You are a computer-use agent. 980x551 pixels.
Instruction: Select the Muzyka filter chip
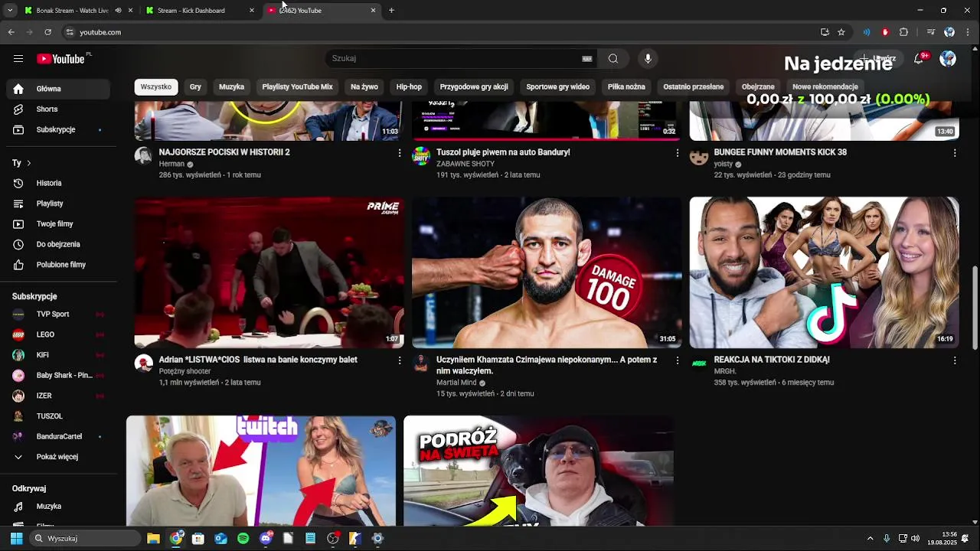[x=231, y=87]
